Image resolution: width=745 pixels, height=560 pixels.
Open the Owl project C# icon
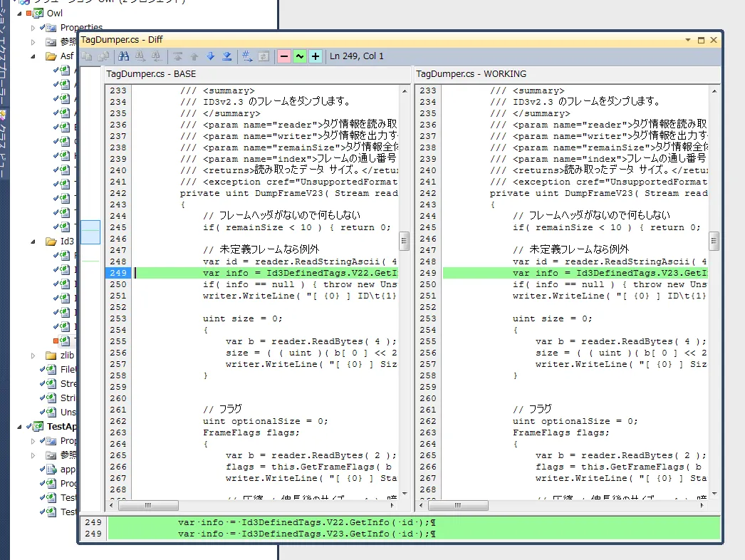coord(37,14)
